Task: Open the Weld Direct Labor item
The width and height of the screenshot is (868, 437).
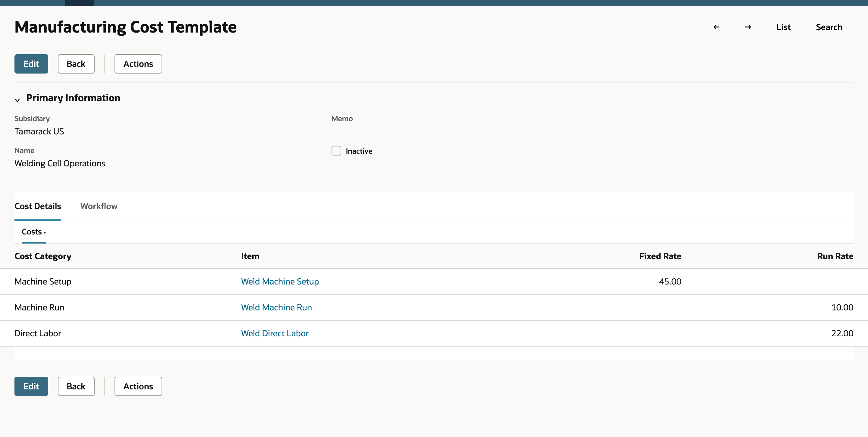Action: click(x=275, y=333)
